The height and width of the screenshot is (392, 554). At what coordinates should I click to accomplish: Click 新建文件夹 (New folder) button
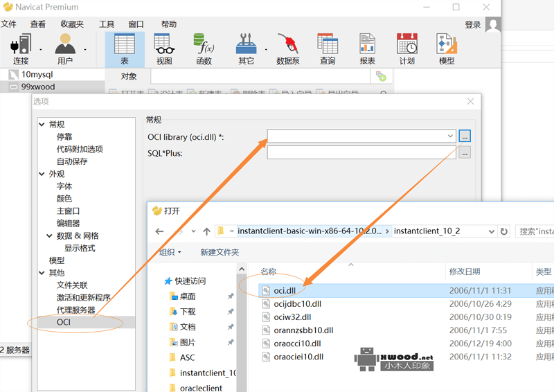click(x=220, y=252)
